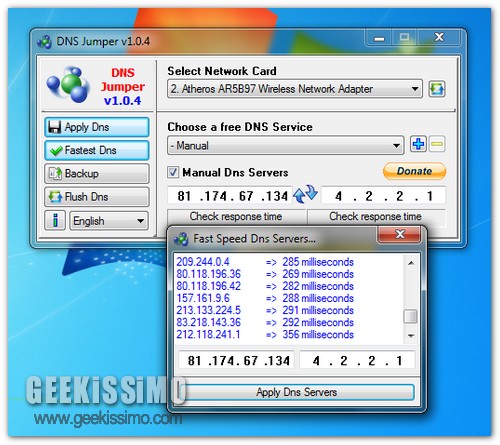Check response time for 4.2.2.1
Image resolution: width=500 pixels, height=445 pixels.
point(376,217)
